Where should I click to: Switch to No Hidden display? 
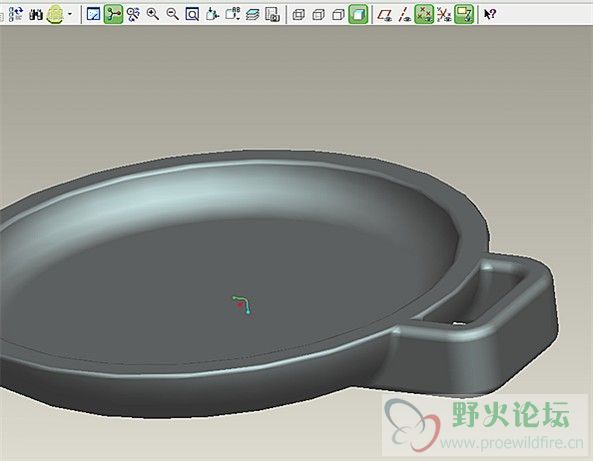338,15
